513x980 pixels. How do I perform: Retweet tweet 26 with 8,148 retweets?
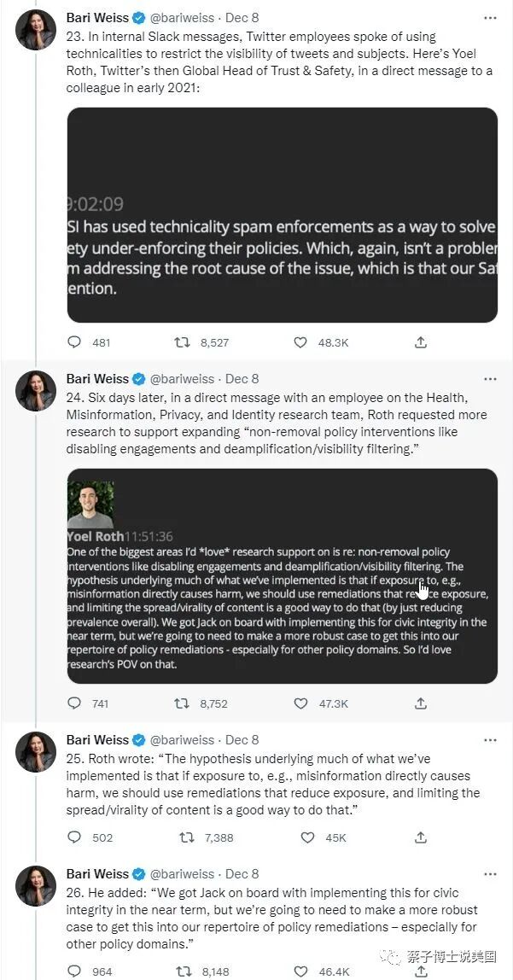tap(182, 971)
